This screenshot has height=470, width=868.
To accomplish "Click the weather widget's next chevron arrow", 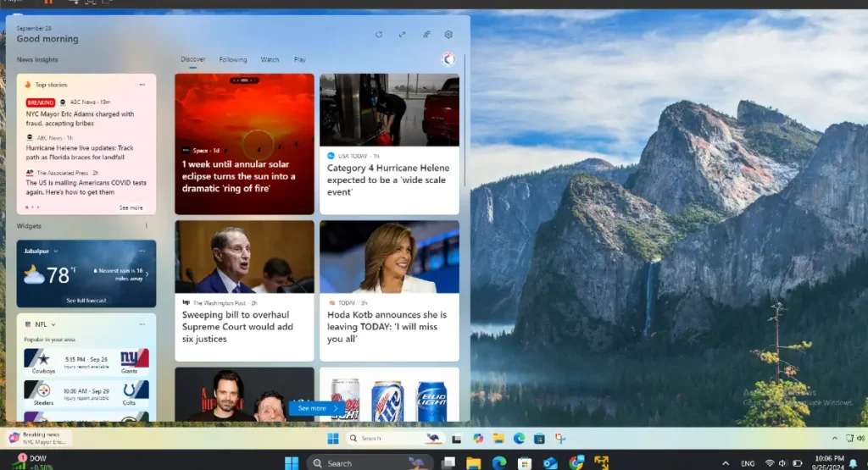I will coord(147,274).
